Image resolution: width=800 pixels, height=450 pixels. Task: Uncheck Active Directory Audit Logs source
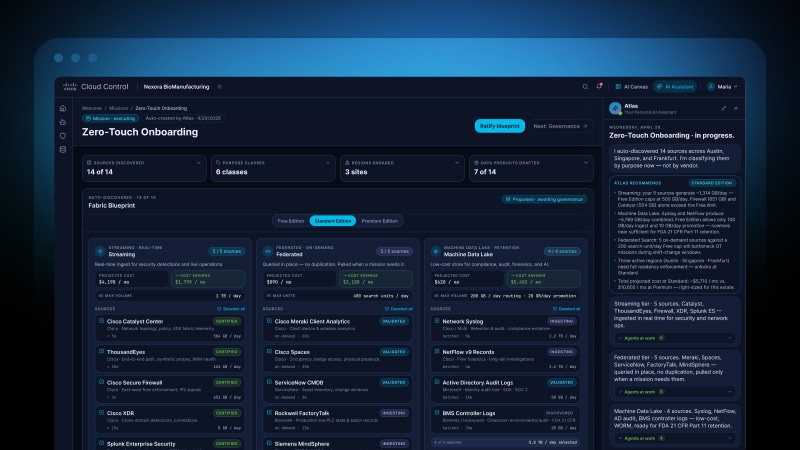pos(437,382)
